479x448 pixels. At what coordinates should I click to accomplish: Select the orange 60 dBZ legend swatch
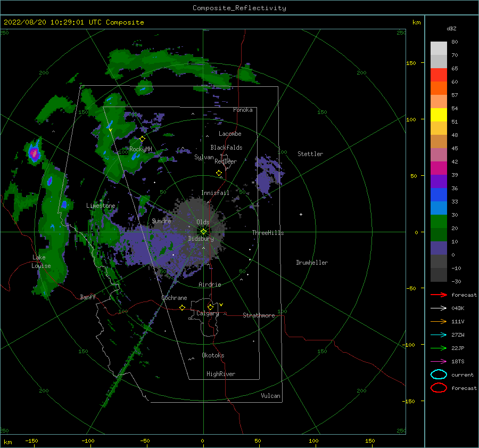(x=439, y=88)
